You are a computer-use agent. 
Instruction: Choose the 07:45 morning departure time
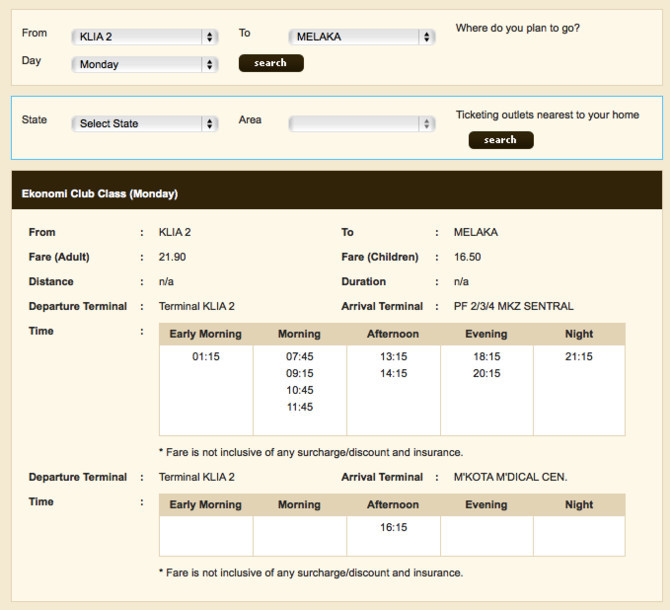(x=299, y=357)
